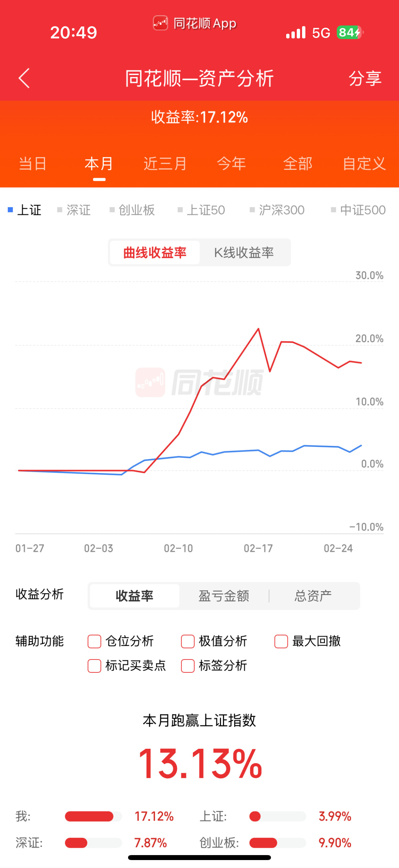The width and height of the screenshot is (399, 868).
Task: Enable the 深证 index legend
Action: pyautogui.click(x=74, y=210)
